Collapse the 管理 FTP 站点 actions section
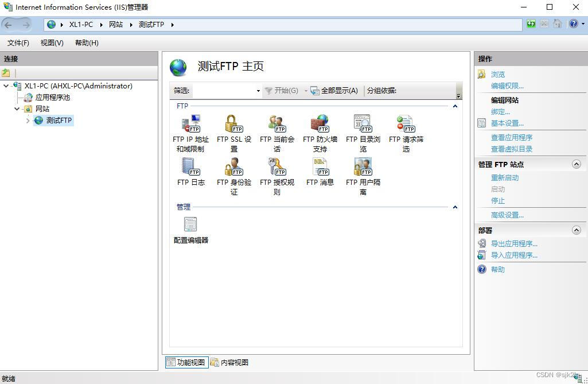Viewport: 588px width, 384px height. (577, 164)
